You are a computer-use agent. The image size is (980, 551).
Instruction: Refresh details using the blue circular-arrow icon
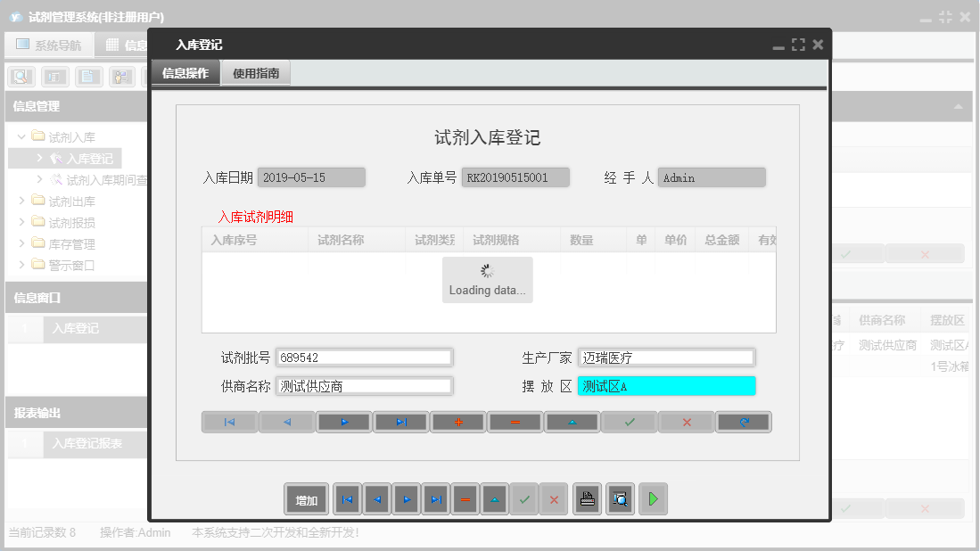pos(743,421)
